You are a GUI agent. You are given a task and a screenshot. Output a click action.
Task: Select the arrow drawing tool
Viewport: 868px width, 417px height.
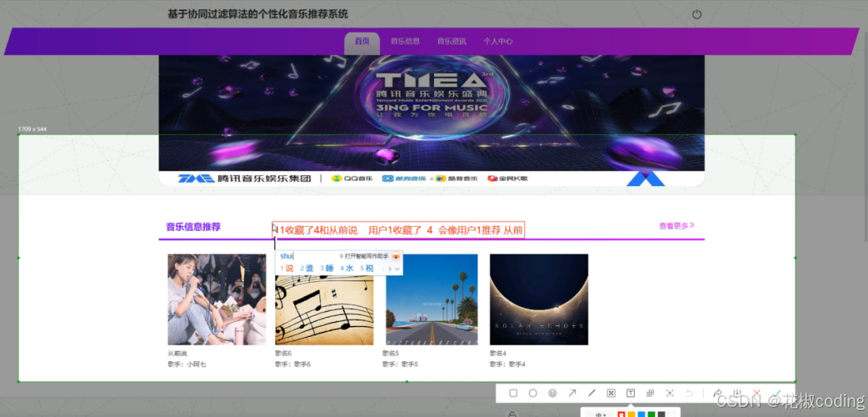coord(572,393)
